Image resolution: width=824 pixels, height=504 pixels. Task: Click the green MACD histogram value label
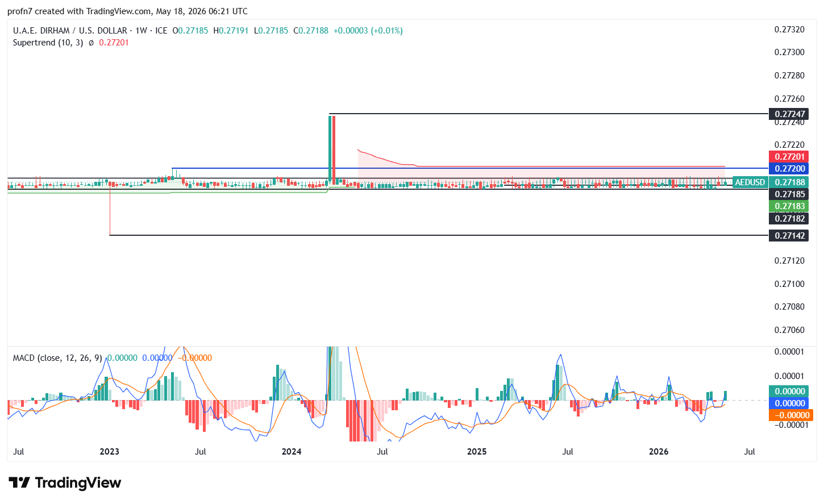pos(789,391)
